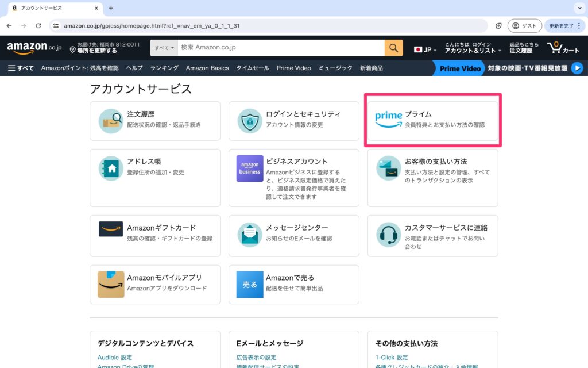Click the orange search magnifier button

click(393, 48)
